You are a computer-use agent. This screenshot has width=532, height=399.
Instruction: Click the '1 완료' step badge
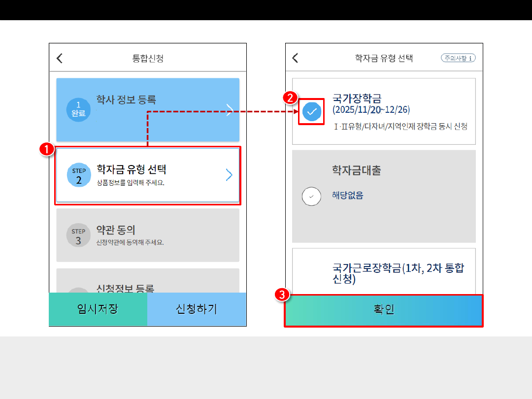click(78, 109)
